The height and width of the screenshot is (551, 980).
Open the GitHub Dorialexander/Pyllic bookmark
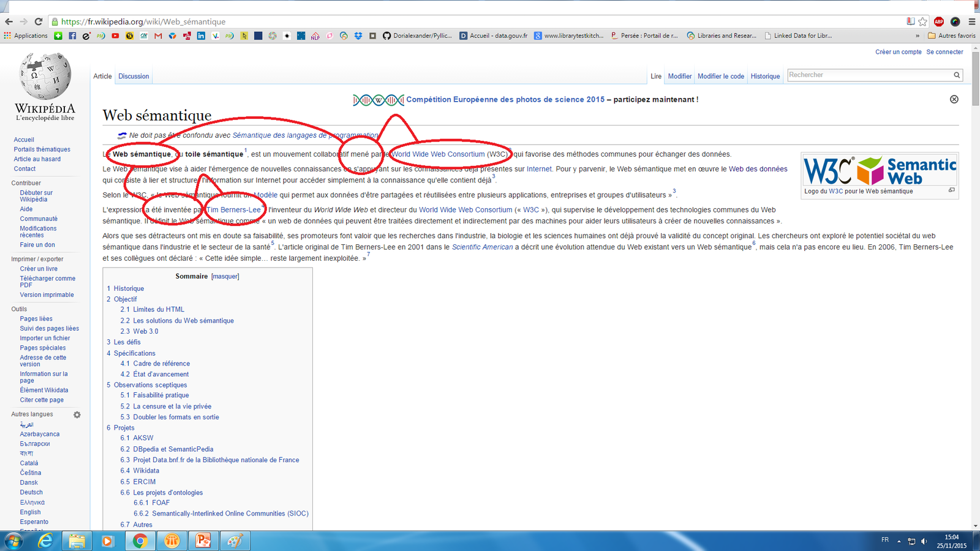coord(417,36)
